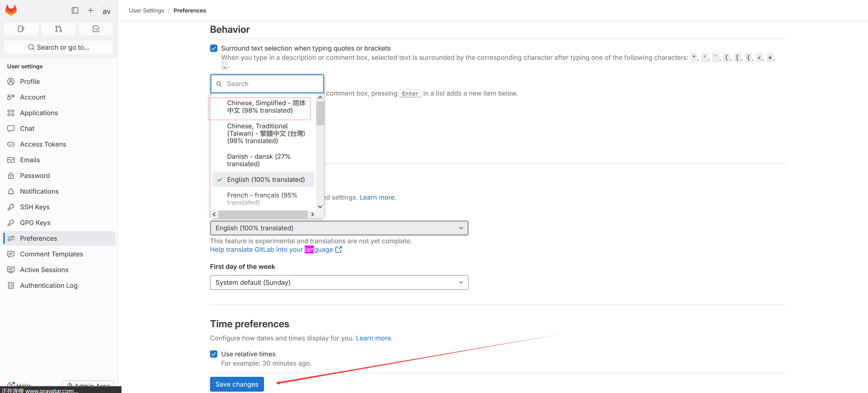Image resolution: width=868 pixels, height=393 pixels.
Task: Expand the English language dropdown
Action: [x=339, y=228]
